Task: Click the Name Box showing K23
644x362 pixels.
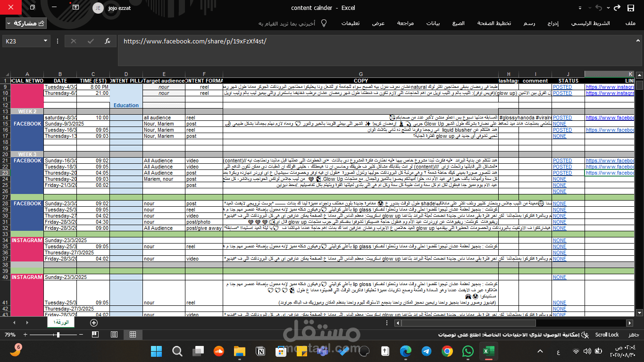Action: (22, 41)
